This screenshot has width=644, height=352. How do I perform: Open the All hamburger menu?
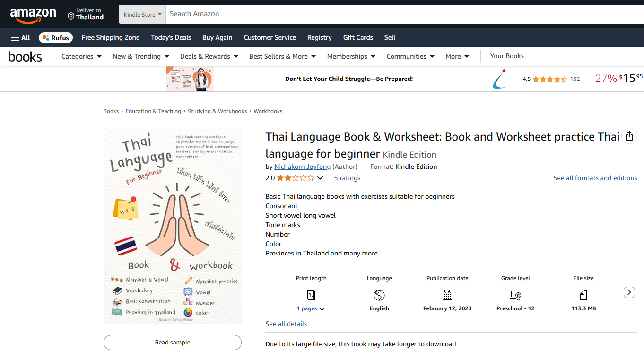point(20,38)
